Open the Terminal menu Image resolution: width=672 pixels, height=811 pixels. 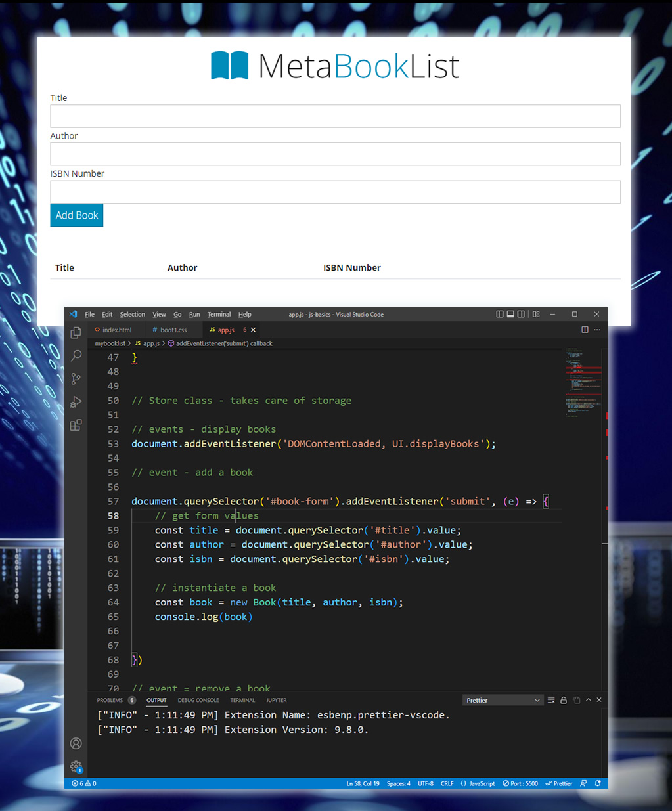(x=219, y=314)
